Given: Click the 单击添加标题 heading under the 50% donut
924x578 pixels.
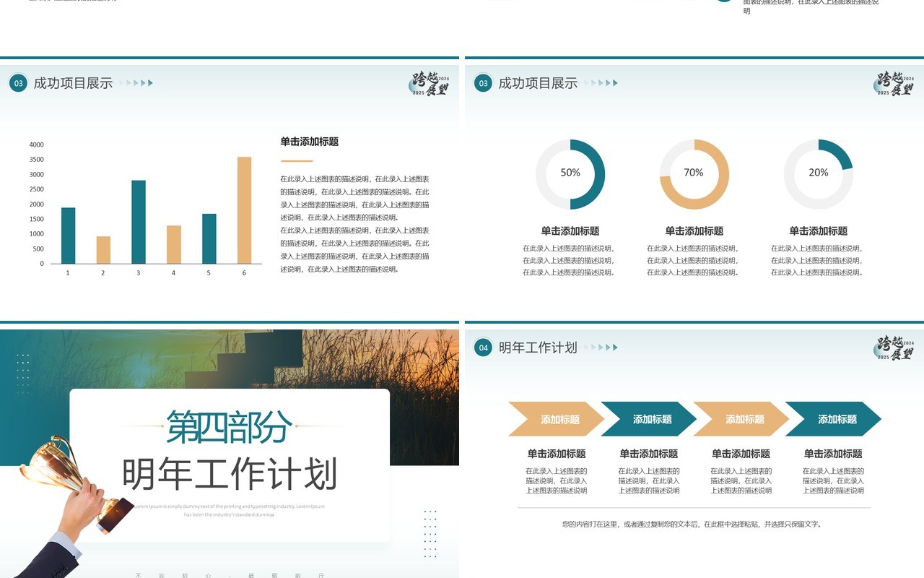Looking at the screenshot, I should (x=570, y=231).
